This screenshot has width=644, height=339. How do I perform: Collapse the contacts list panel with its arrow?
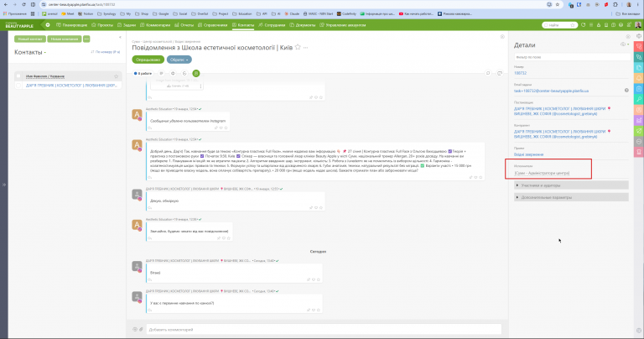[120, 38]
